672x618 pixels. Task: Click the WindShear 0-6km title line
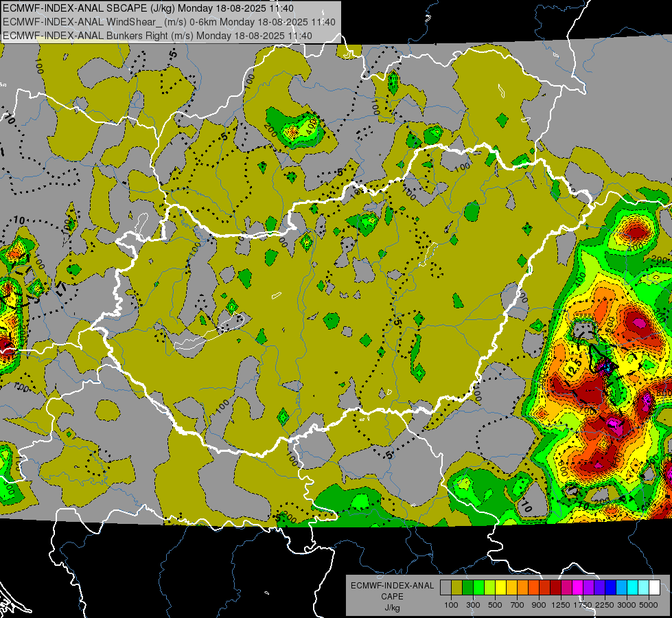(170, 22)
